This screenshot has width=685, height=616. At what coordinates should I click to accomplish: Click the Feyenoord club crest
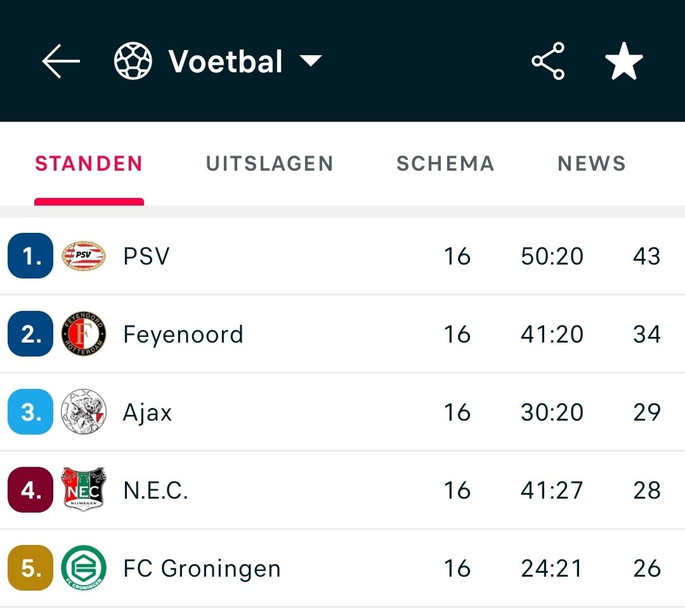tap(84, 334)
